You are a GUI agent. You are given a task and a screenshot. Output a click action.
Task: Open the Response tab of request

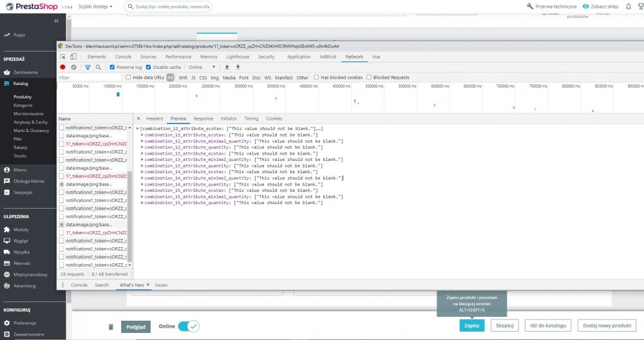204,118
